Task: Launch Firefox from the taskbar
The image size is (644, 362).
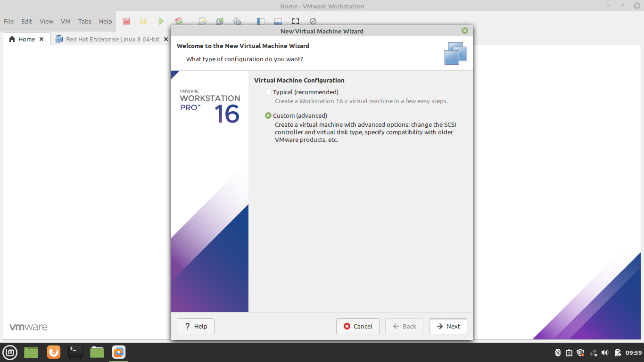Action: [54, 352]
